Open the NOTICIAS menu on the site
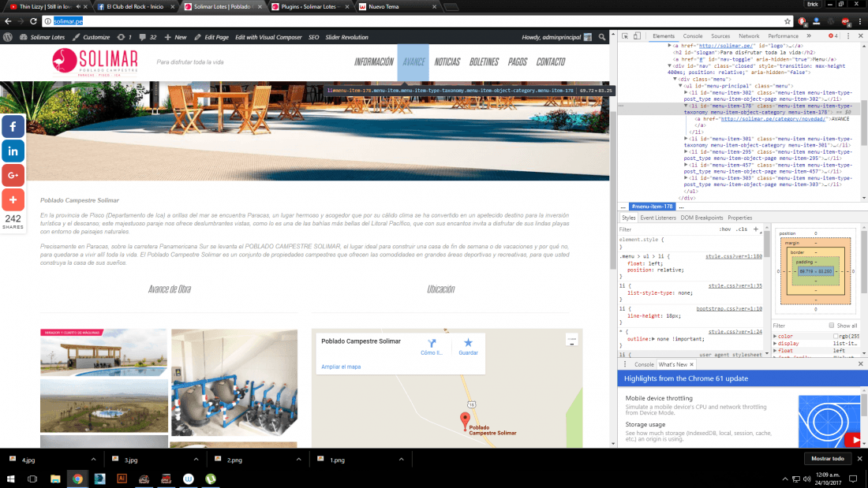The width and height of the screenshot is (868, 488). [447, 62]
